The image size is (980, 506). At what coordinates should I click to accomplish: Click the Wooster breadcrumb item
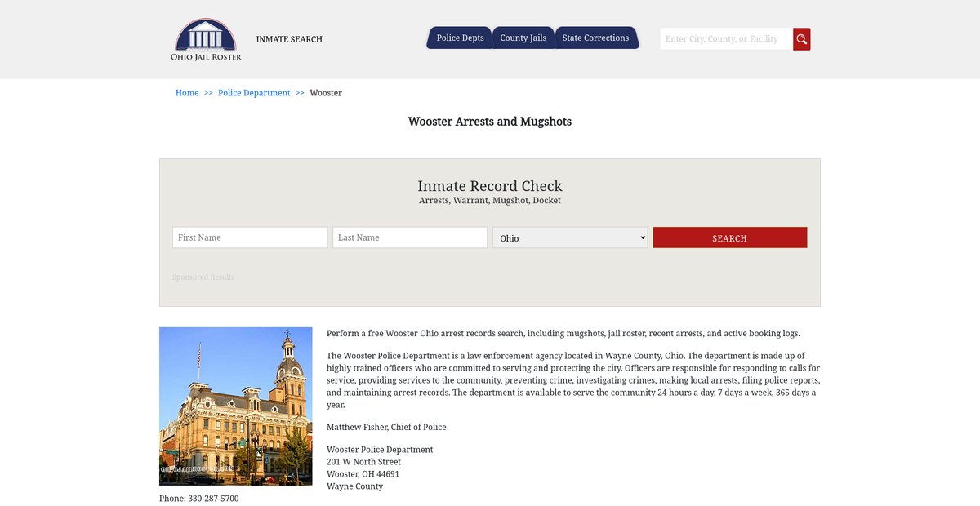(326, 93)
